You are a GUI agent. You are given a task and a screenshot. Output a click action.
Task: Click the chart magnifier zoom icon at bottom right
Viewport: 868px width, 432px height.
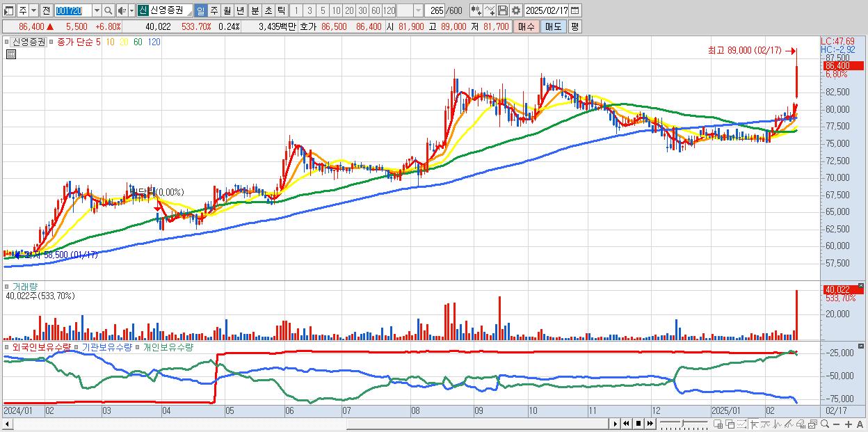(x=824, y=424)
